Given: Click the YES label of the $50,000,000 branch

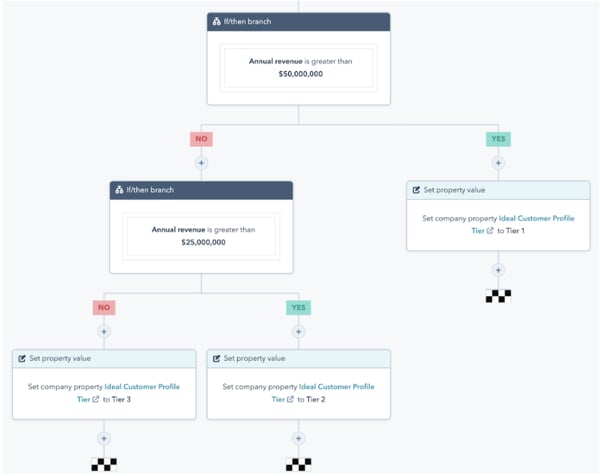Looking at the screenshot, I should point(497,139).
